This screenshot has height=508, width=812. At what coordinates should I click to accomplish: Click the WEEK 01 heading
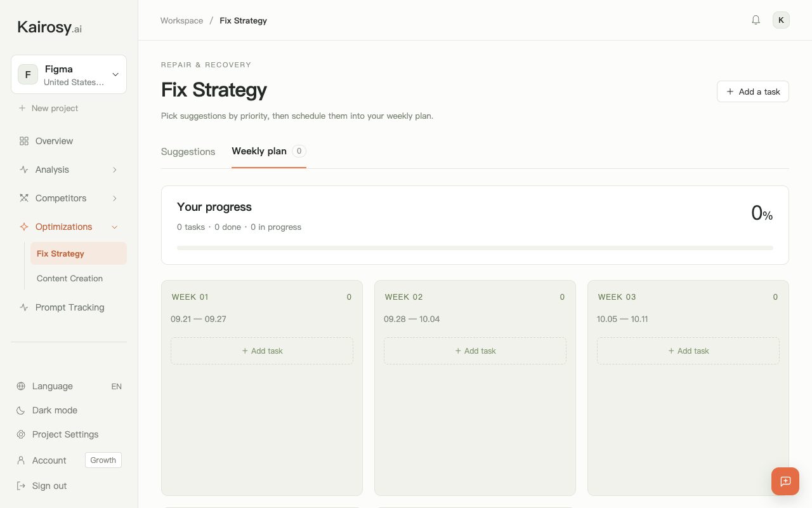point(190,297)
